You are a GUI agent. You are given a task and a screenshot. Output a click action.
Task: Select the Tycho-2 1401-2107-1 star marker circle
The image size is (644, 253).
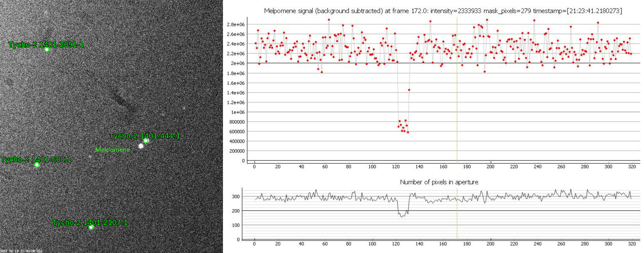pyautogui.click(x=91, y=227)
